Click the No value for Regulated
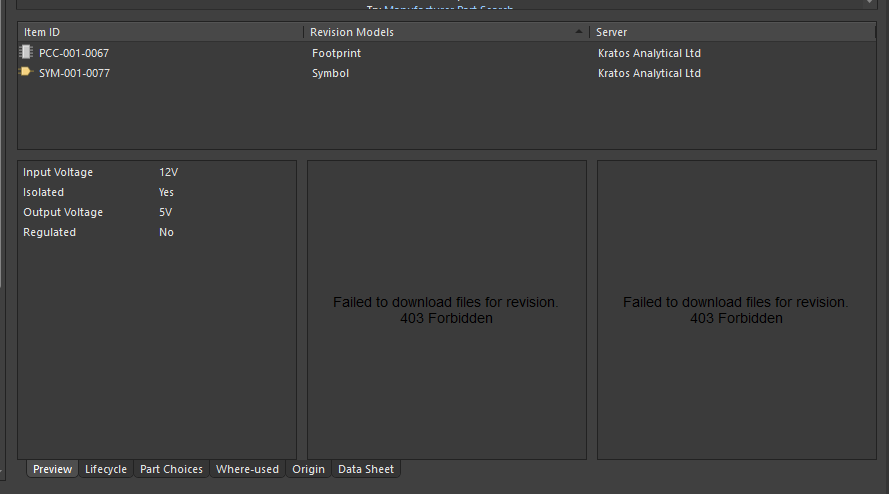The height and width of the screenshot is (494, 889). tap(166, 232)
